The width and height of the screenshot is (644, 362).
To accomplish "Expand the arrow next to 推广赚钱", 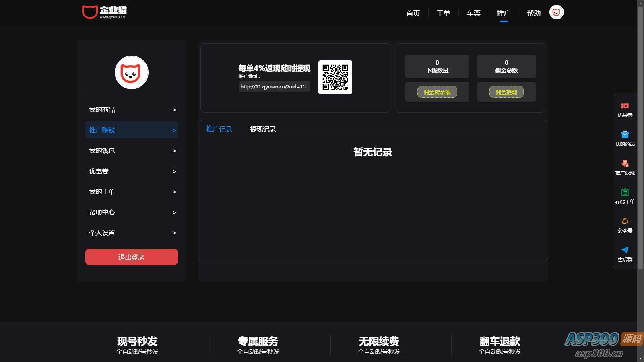I will [174, 130].
